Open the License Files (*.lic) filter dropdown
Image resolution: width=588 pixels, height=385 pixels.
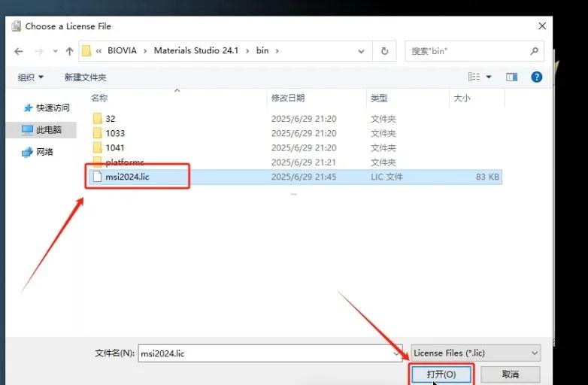point(476,353)
